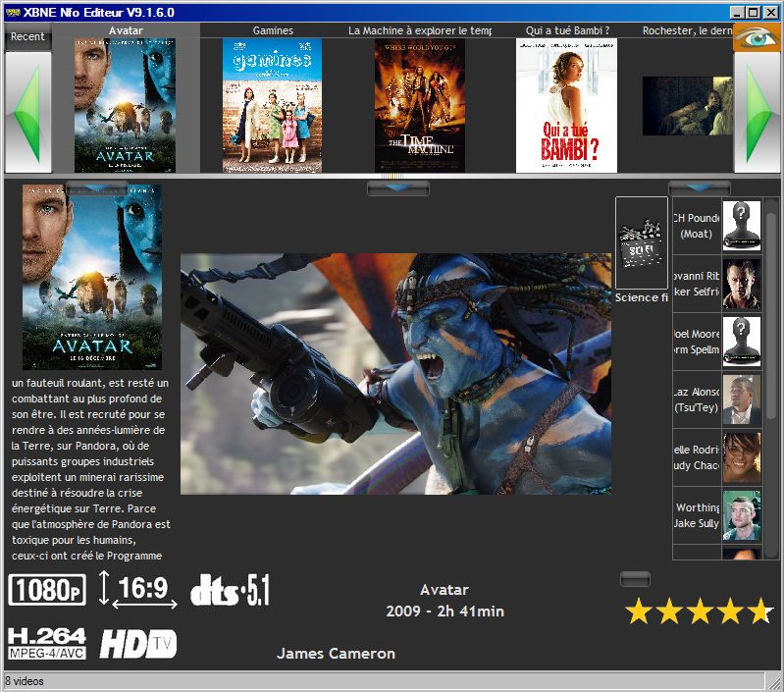Click the Science fi genre label

[x=642, y=297]
